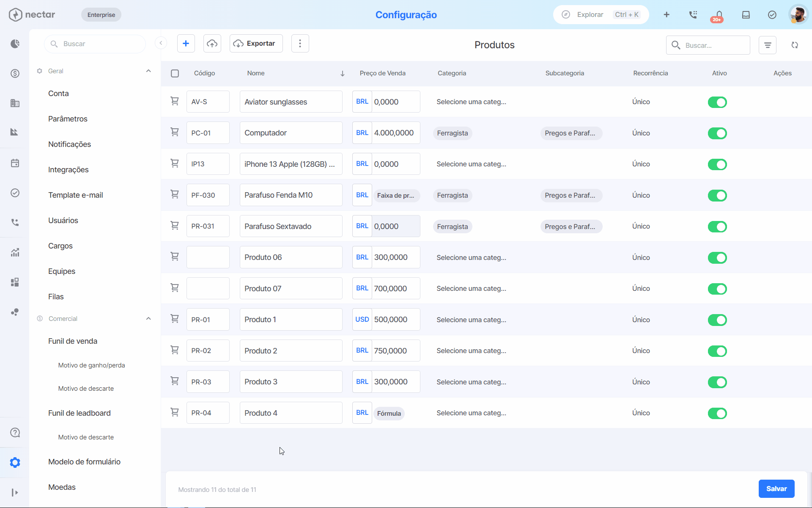The image size is (812, 508).
Task: Open the help question mark sidebar icon
Action: (15, 433)
